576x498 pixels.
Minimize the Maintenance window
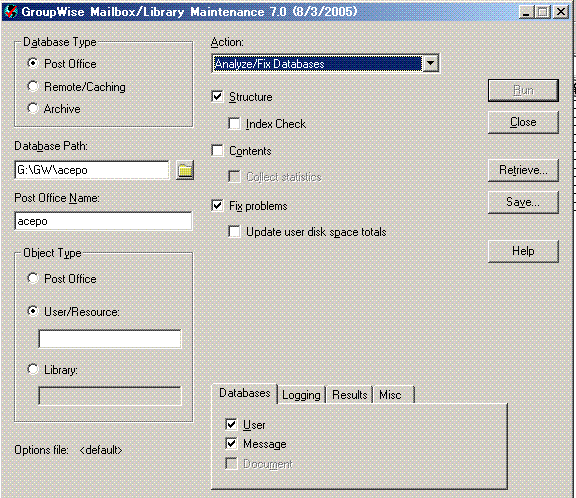coord(526,12)
